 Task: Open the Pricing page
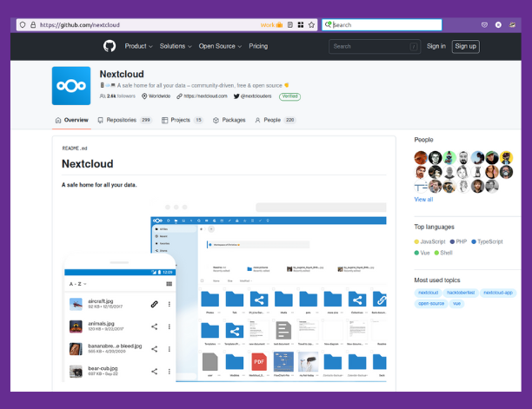click(258, 46)
